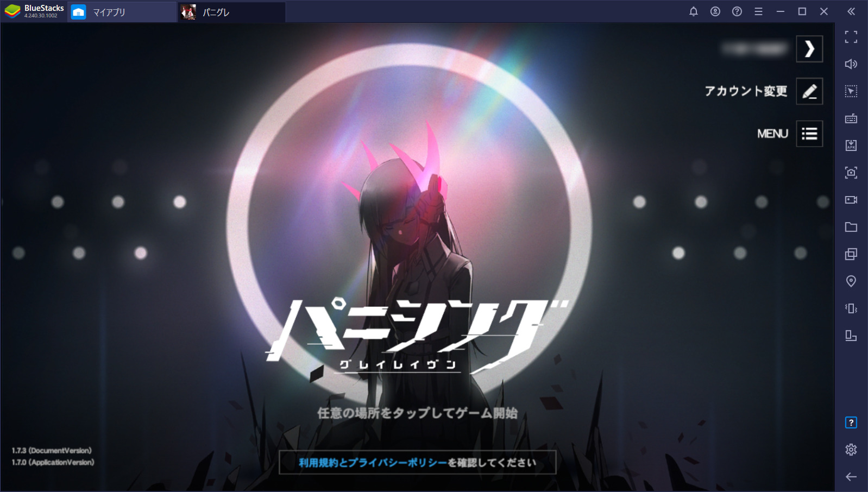Image resolution: width=868 pixels, height=492 pixels.
Task: Open BlueStacks settings gear
Action: pos(851,450)
